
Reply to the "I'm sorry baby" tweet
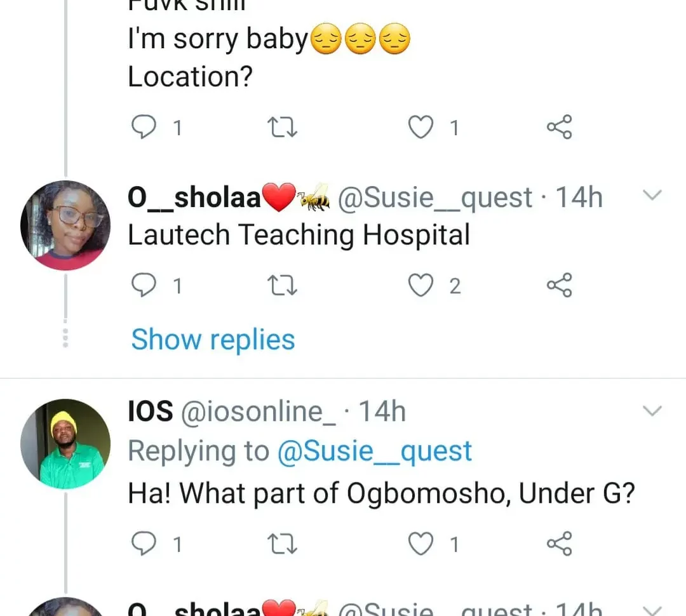coord(144,128)
